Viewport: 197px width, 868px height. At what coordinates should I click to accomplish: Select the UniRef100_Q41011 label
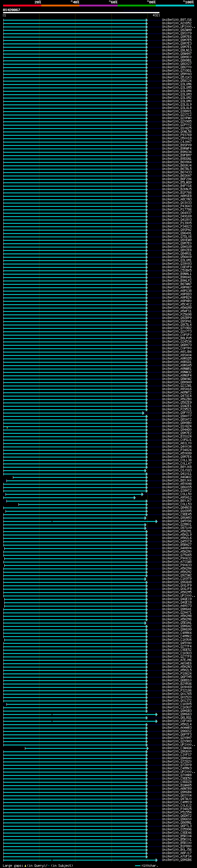click(x=177, y=474)
